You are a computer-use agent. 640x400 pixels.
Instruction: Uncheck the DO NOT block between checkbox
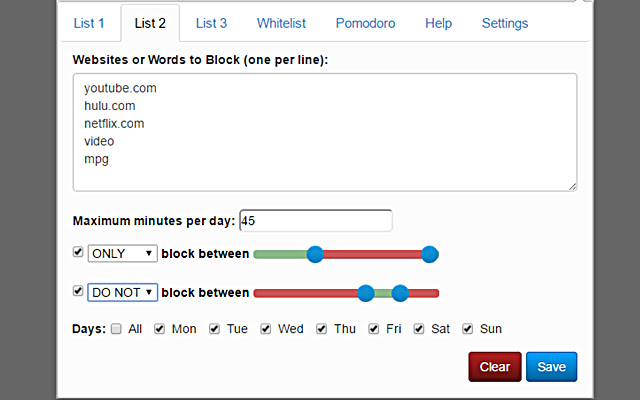(x=79, y=291)
